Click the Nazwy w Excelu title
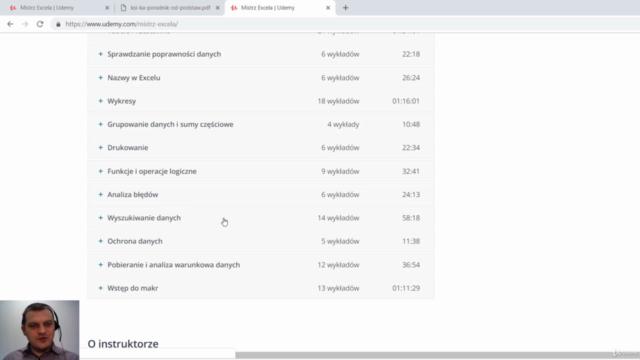 pyautogui.click(x=134, y=78)
